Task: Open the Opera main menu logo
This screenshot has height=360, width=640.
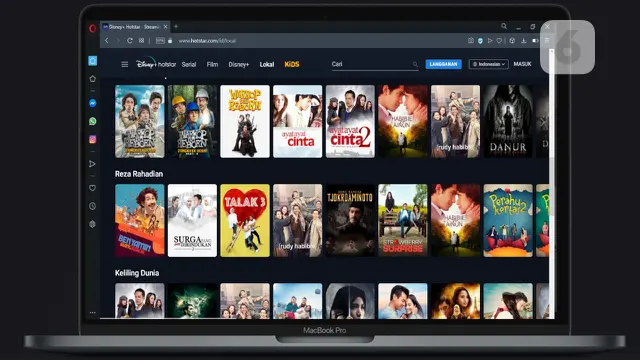Action: click(93, 28)
